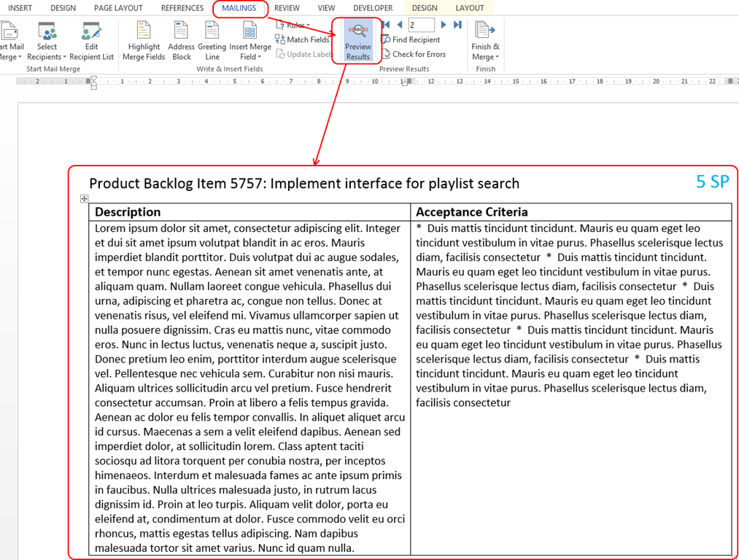Go to the next record

tap(444, 25)
